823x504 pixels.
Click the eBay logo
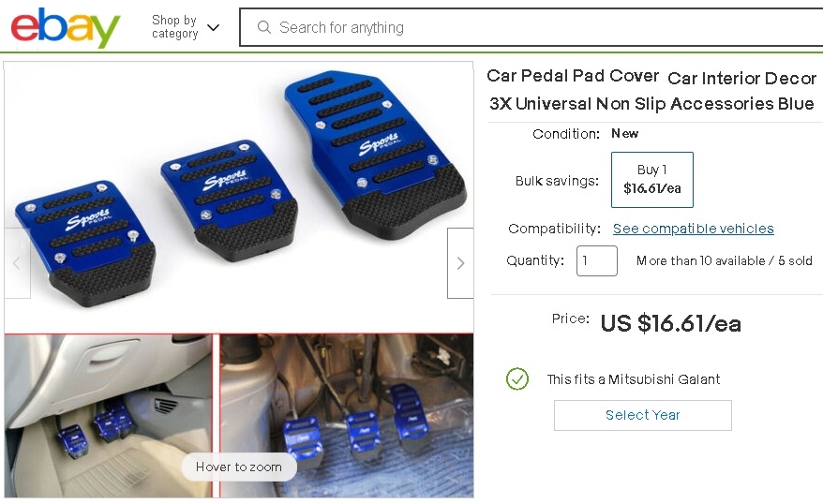65,27
